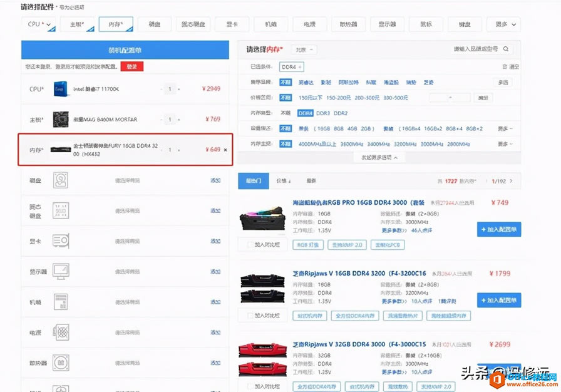Click 添加 link in the 硬盘 row
The width and height of the screenshot is (561, 392).
pyautogui.click(x=215, y=180)
